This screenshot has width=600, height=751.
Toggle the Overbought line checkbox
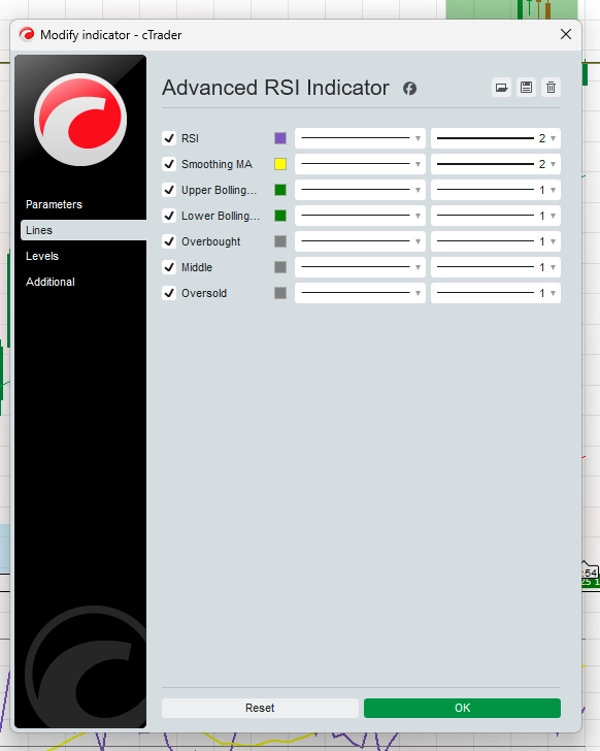169,241
